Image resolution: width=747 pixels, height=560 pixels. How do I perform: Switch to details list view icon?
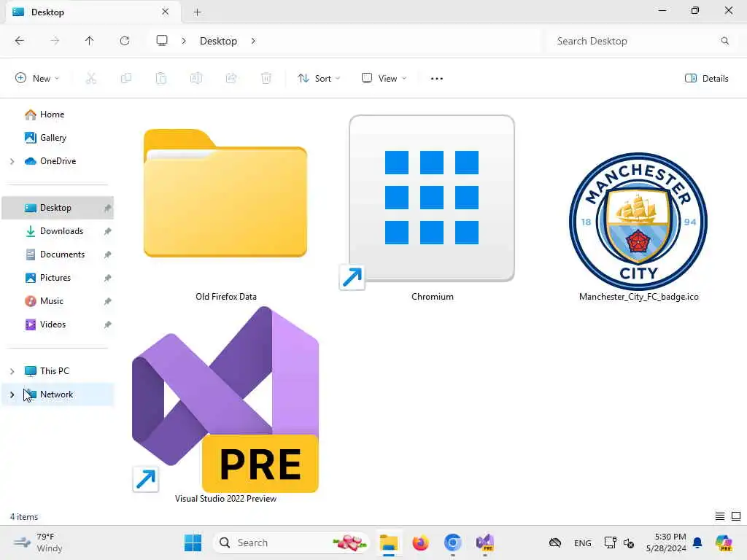[x=720, y=516]
